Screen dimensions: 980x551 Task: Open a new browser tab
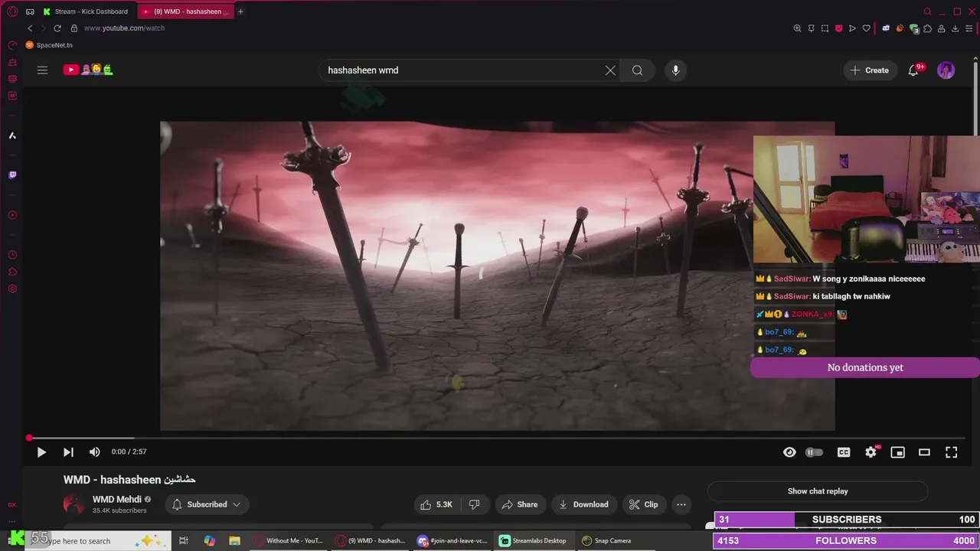pyautogui.click(x=240, y=11)
